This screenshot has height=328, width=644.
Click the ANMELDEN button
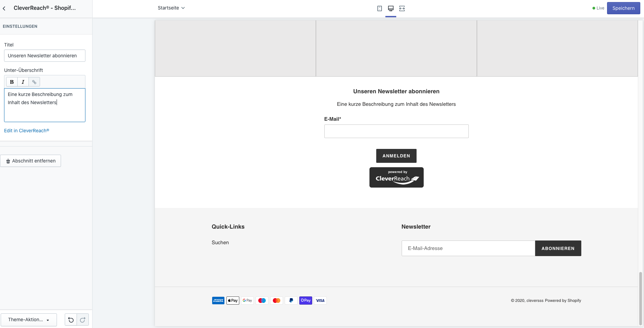pos(396,156)
